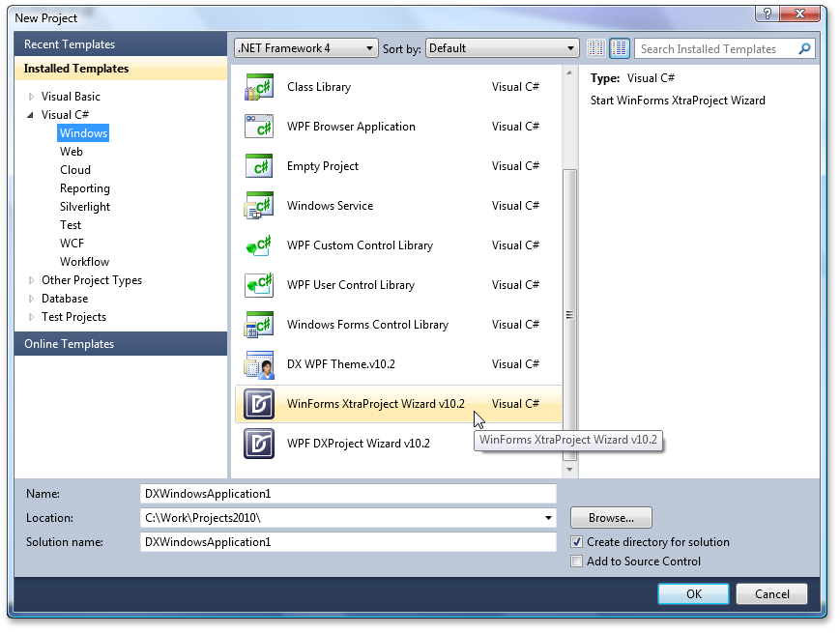This screenshot has height=633, width=840.
Task: Click the OK button
Action: pyautogui.click(x=694, y=594)
